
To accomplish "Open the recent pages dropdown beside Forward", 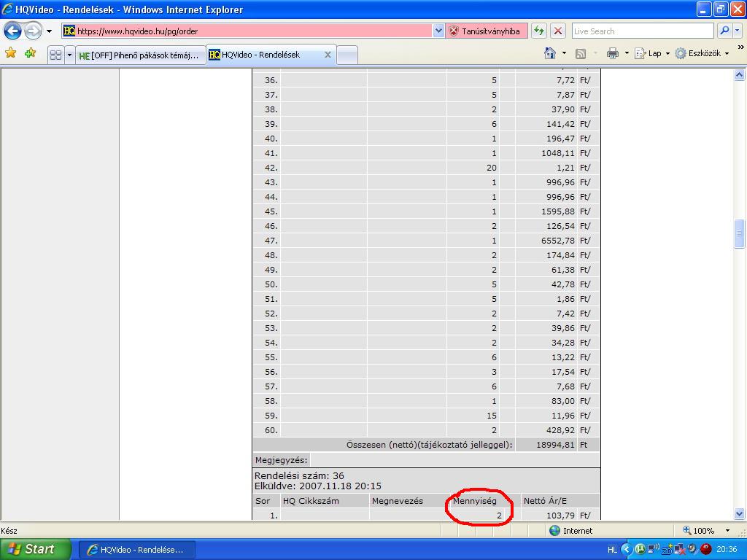I will pos(49,31).
